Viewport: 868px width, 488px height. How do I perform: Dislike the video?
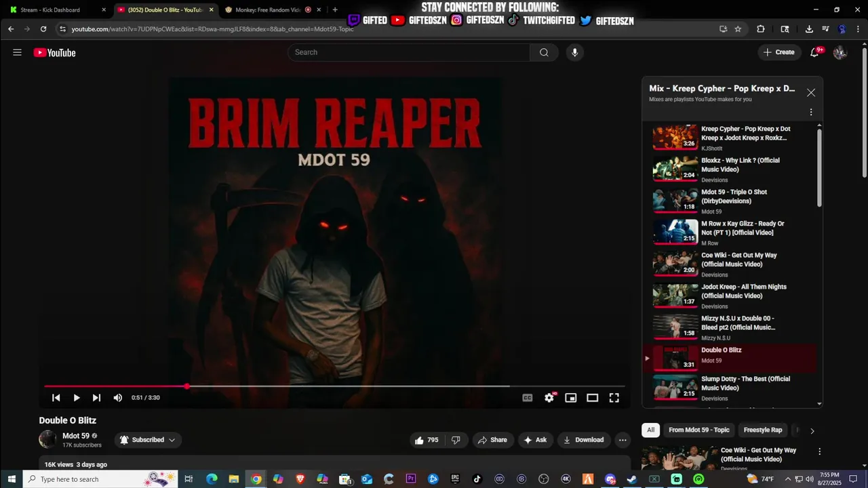click(456, 440)
